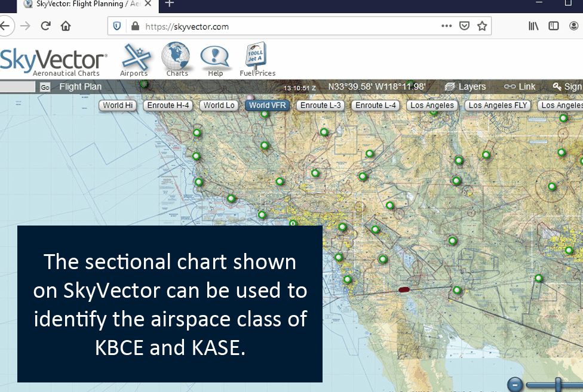The width and height of the screenshot is (583, 392).
Task: Go to the browser Home page
Action: pos(66,26)
